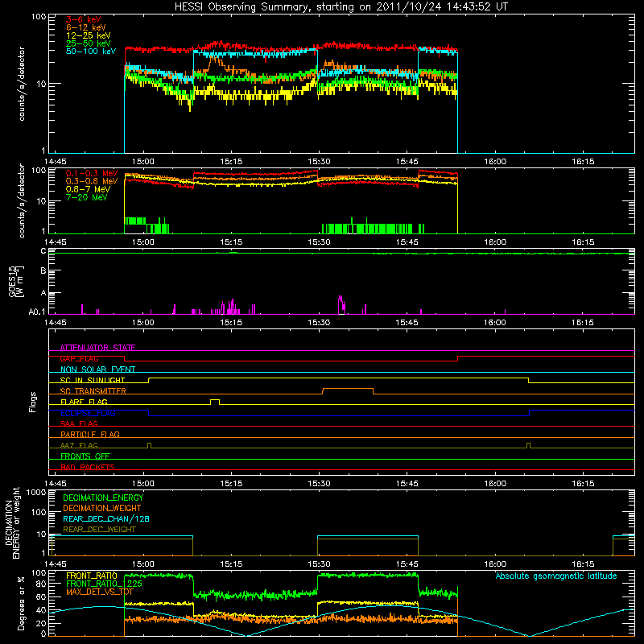
Task: Click the Degrees or % axis label
Action: click(x=22, y=603)
